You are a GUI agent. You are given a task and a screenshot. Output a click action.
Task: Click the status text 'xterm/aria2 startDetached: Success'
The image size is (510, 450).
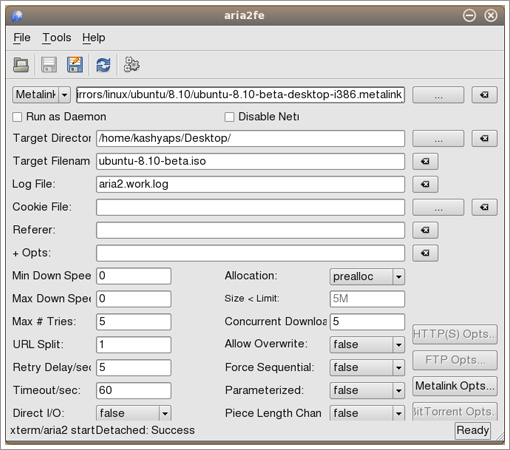pos(102,430)
